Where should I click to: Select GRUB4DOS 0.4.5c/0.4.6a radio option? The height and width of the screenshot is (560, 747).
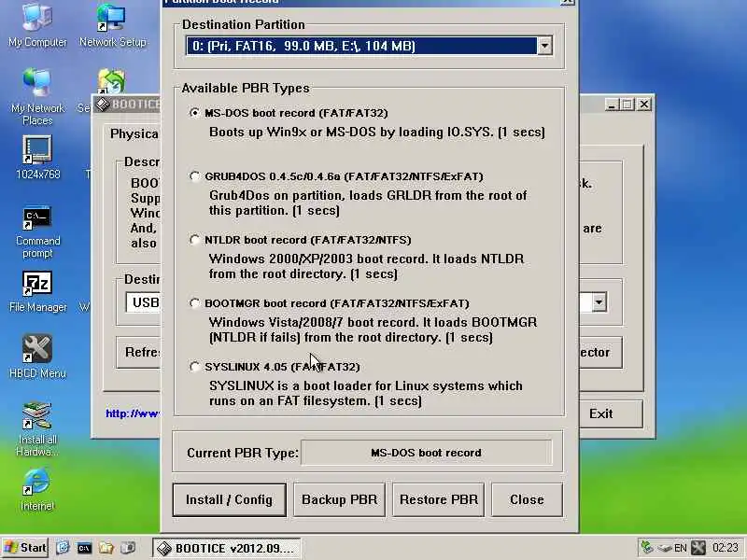point(194,176)
